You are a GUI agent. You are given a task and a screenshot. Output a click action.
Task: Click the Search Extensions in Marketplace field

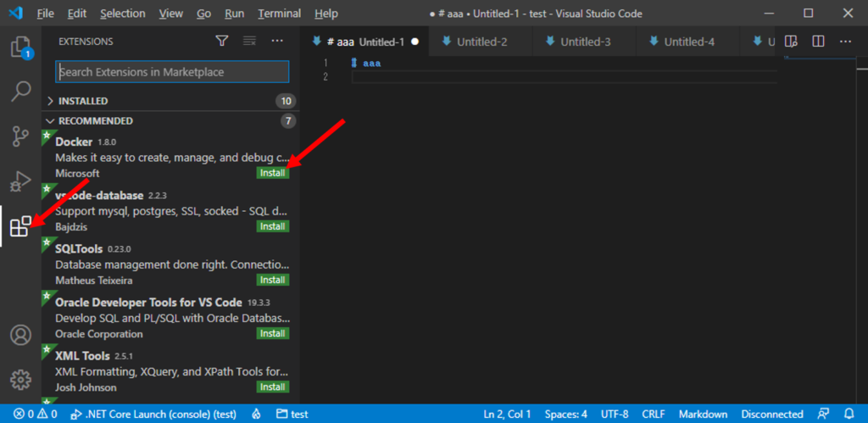point(172,72)
